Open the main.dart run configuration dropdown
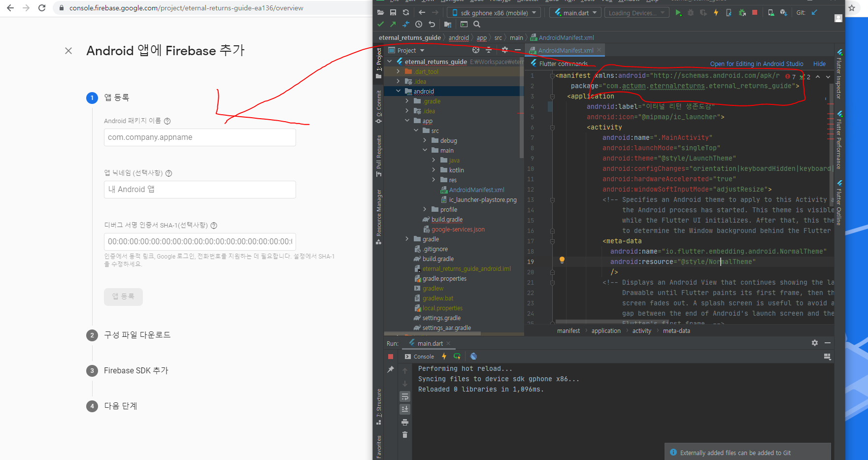868x460 pixels. click(575, 13)
